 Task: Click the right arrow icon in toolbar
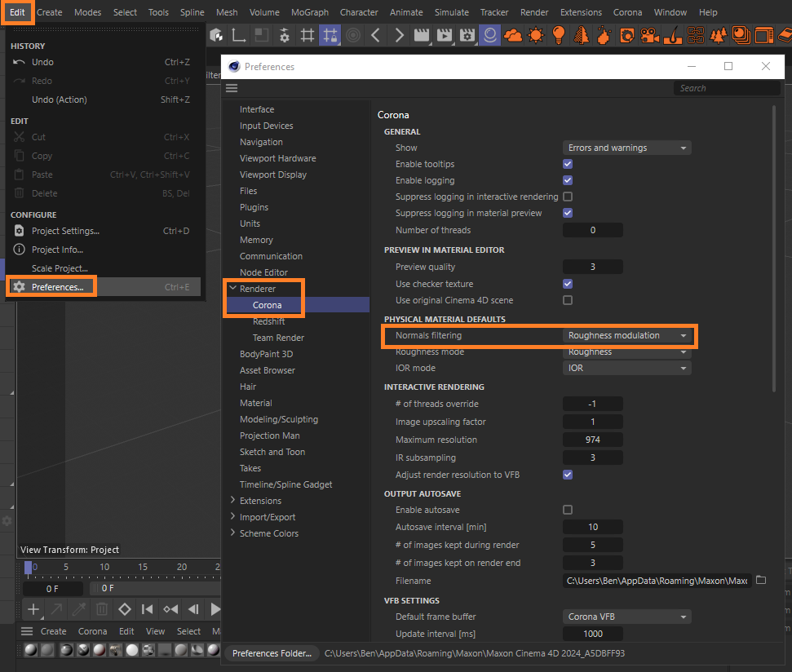click(x=399, y=35)
